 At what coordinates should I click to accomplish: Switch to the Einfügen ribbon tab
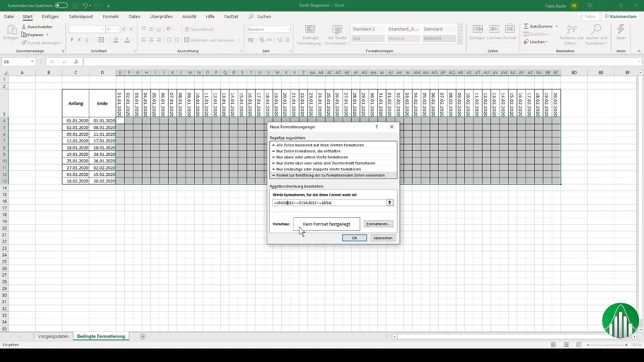coord(50,17)
